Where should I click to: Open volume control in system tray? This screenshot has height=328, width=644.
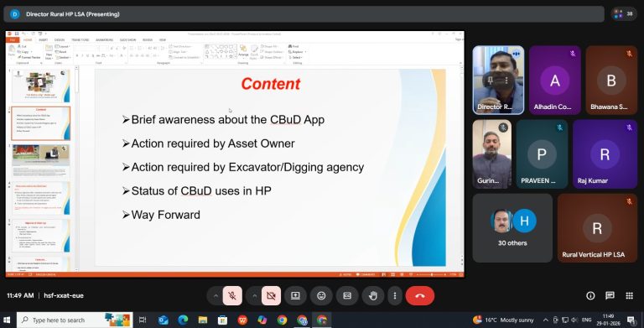[x=574, y=320]
